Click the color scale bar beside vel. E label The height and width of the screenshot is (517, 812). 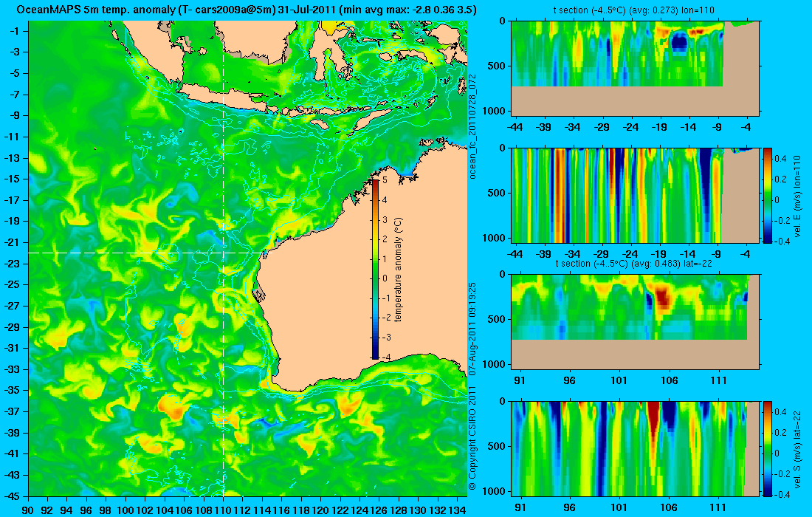click(x=767, y=196)
